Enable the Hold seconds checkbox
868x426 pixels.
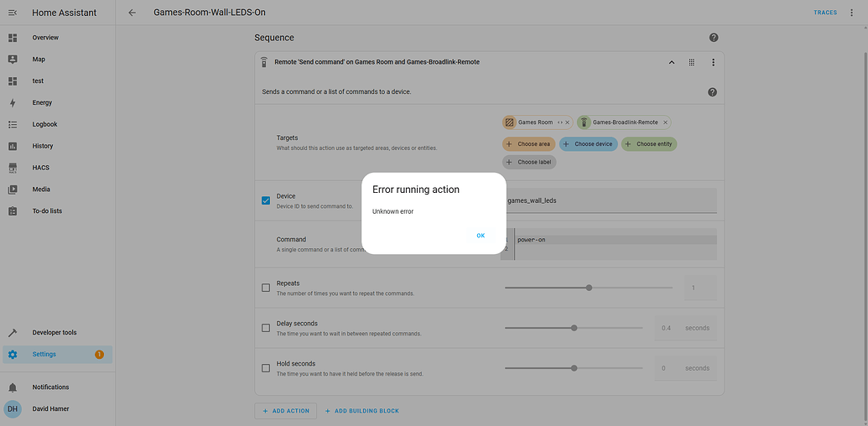coord(266,368)
